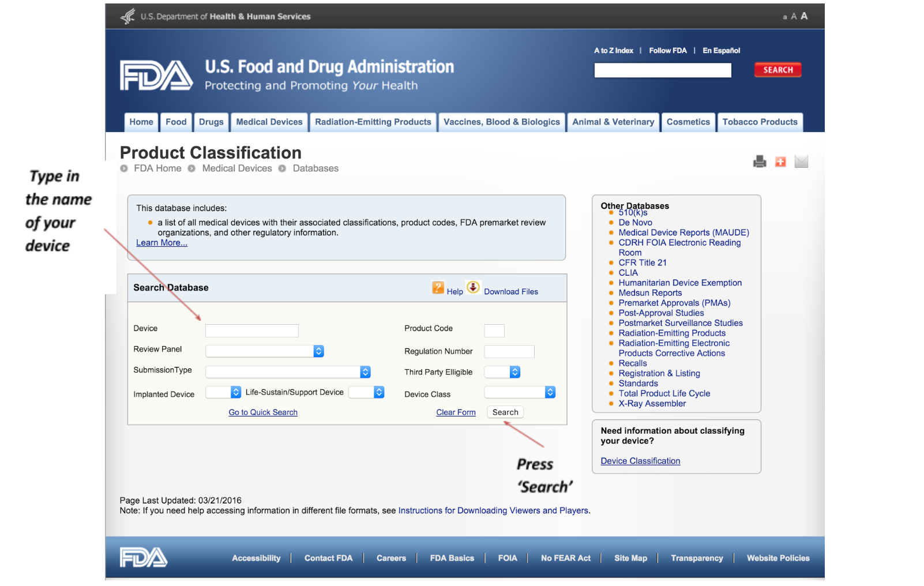The width and height of the screenshot is (924, 586).
Task: Open the Vaccines, Blood & Biologics tab
Action: coord(502,122)
